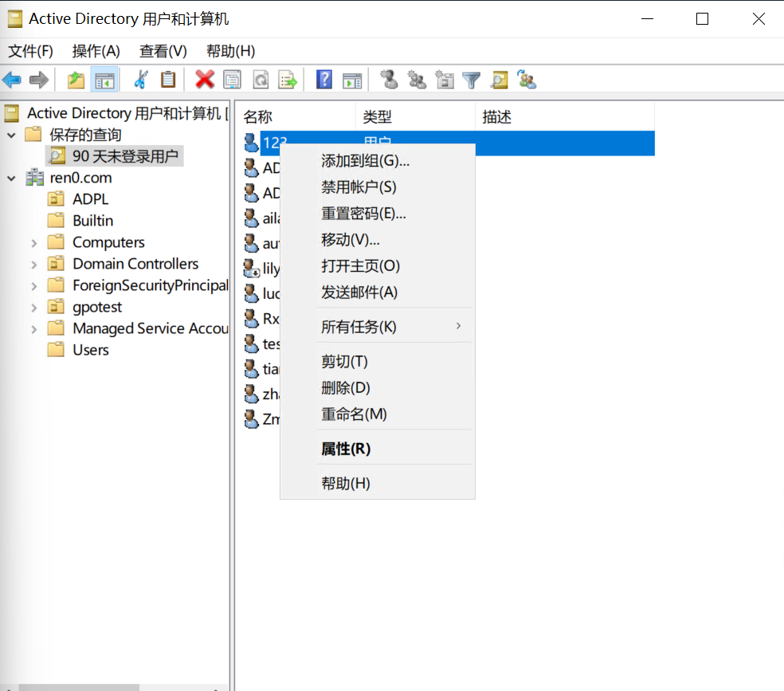Viewport: 784px width, 691px height.
Task: Collapse the ren0.com domain node
Action: (x=12, y=179)
